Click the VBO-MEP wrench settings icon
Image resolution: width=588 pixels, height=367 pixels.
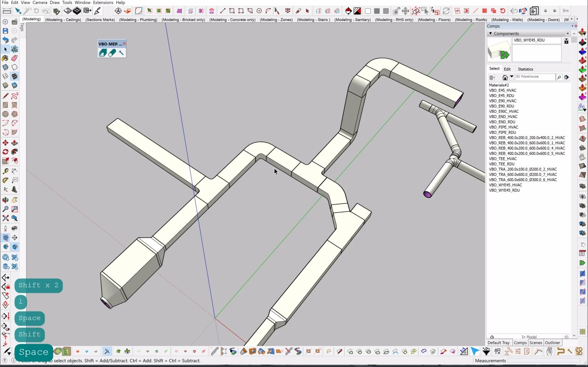pos(121,53)
